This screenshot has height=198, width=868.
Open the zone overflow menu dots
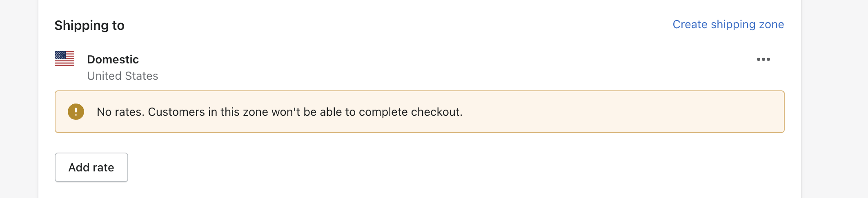coord(763,59)
